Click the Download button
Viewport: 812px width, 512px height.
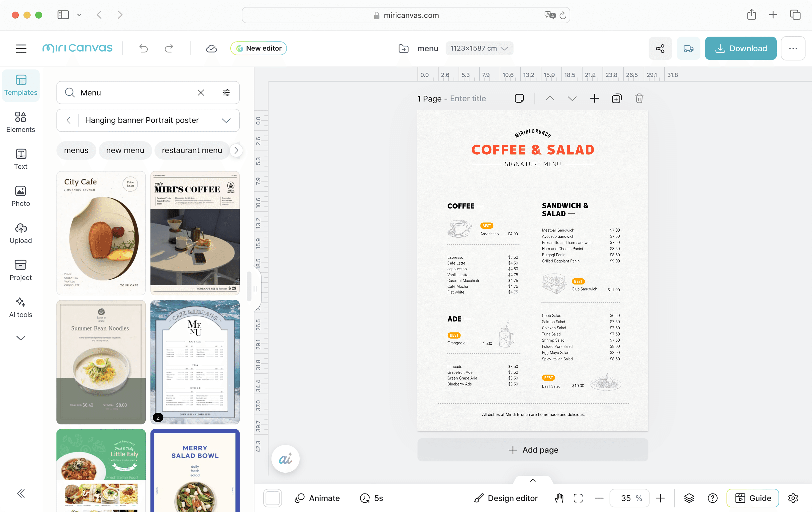[741, 48]
